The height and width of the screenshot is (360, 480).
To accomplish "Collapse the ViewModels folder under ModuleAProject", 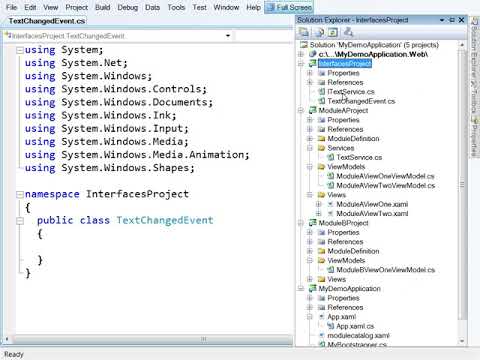I will (x=310, y=166).
